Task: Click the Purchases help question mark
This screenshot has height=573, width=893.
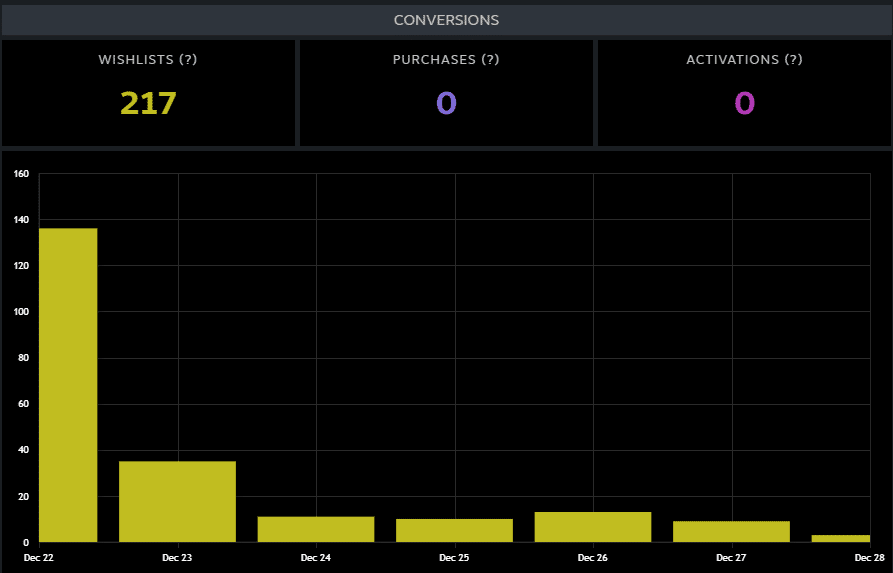Action: click(490, 60)
